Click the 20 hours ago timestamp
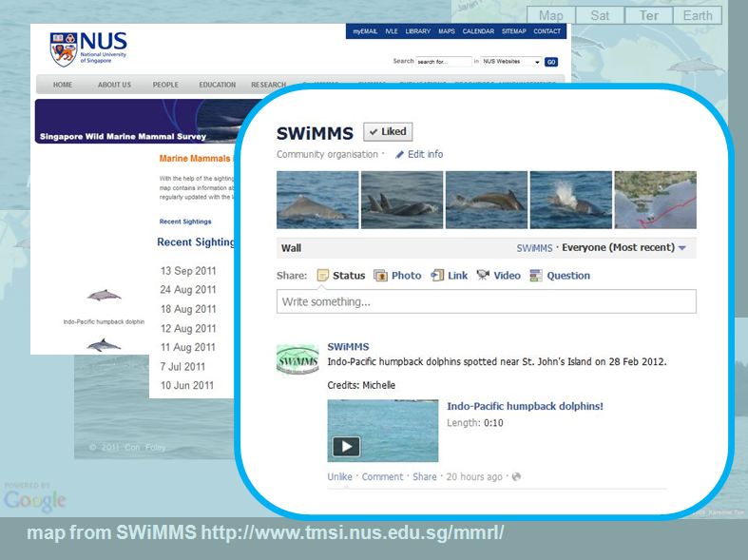This screenshot has height=560, width=748. click(x=474, y=476)
